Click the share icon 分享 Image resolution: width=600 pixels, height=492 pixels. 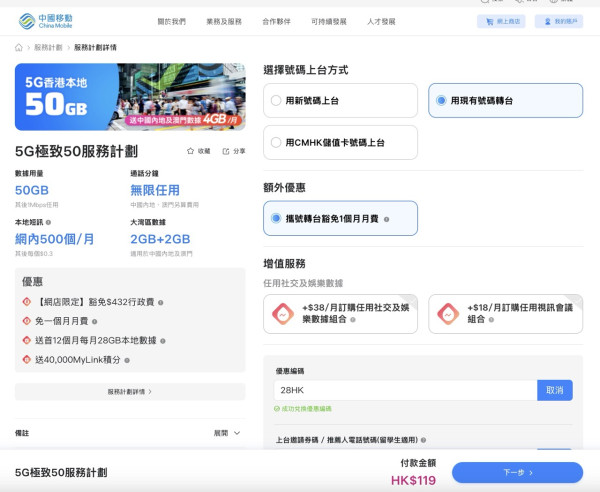[226, 152]
